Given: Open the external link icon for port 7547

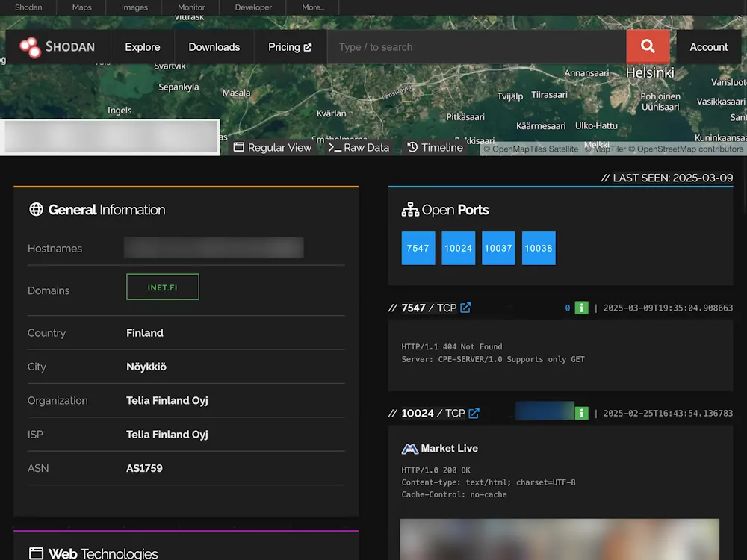Looking at the screenshot, I should click(465, 308).
